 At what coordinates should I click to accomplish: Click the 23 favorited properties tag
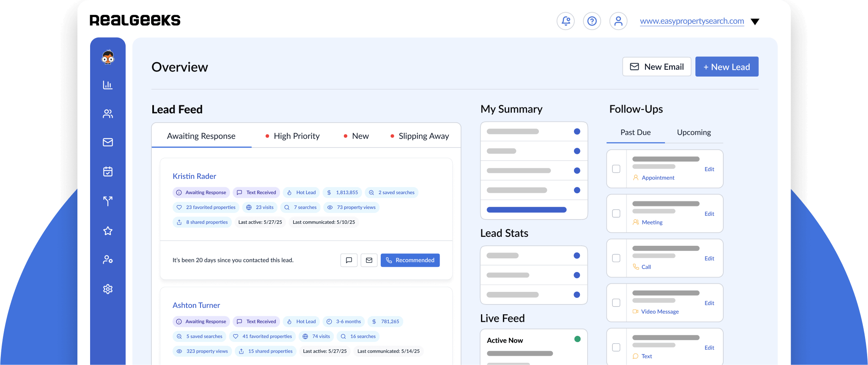[206, 207]
